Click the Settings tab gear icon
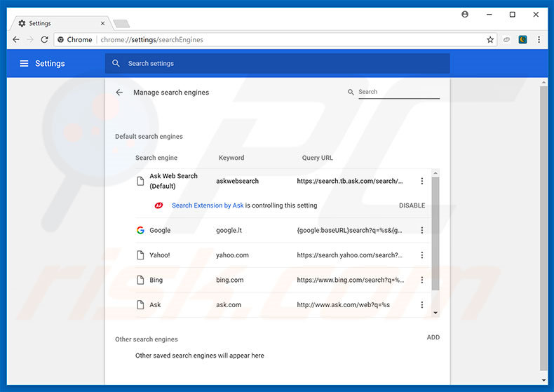Viewport: 554px width, 392px height. (x=22, y=23)
